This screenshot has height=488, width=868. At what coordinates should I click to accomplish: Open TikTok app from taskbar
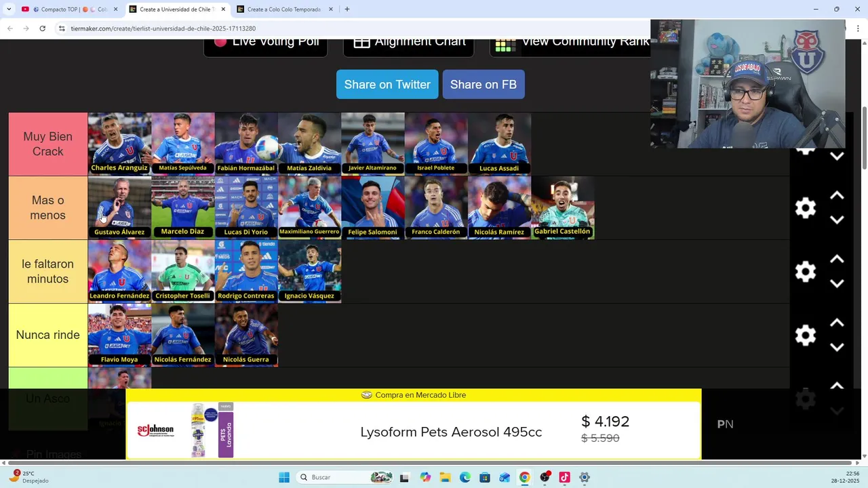click(564, 477)
